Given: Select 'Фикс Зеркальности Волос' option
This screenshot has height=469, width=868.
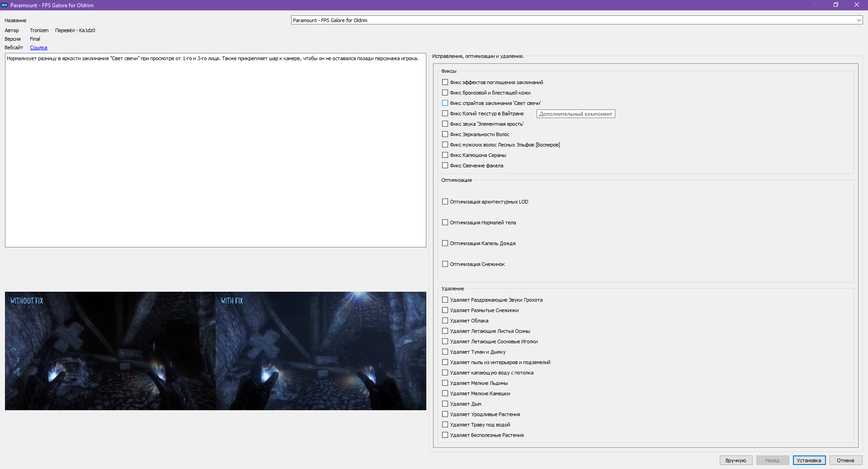Looking at the screenshot, I should pos(445,134).
